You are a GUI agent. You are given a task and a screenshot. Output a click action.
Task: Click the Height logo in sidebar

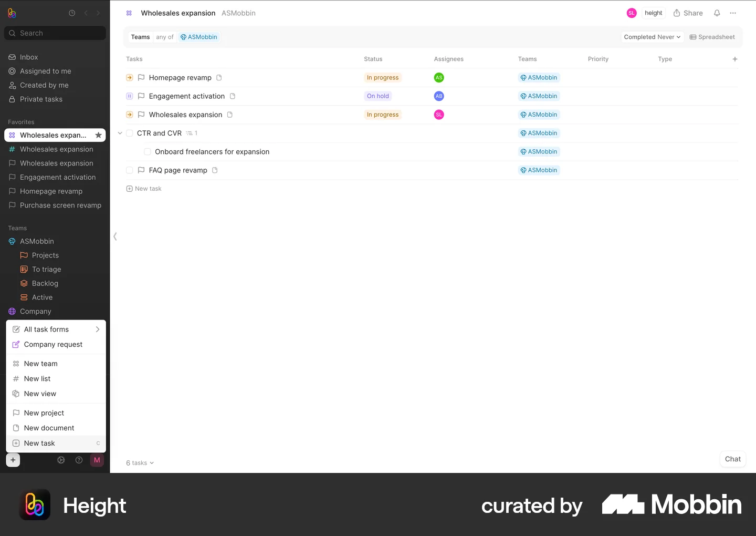click(12, 13)
